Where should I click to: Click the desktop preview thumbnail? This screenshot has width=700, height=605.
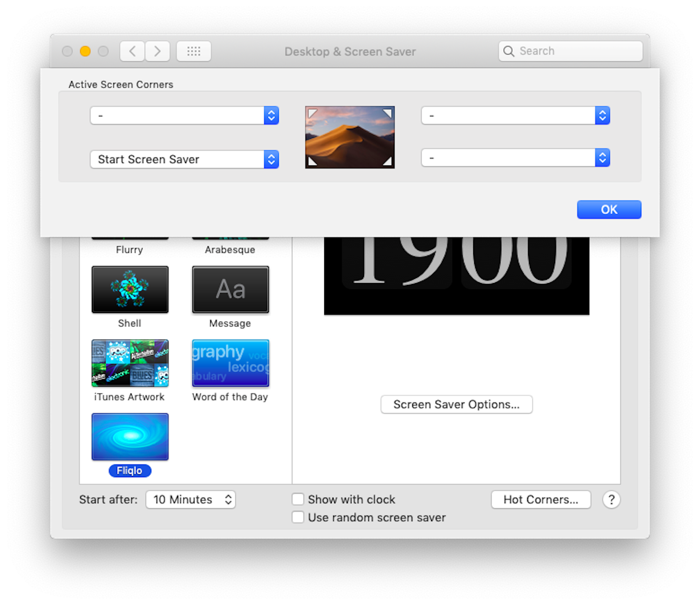pos(350,136)
